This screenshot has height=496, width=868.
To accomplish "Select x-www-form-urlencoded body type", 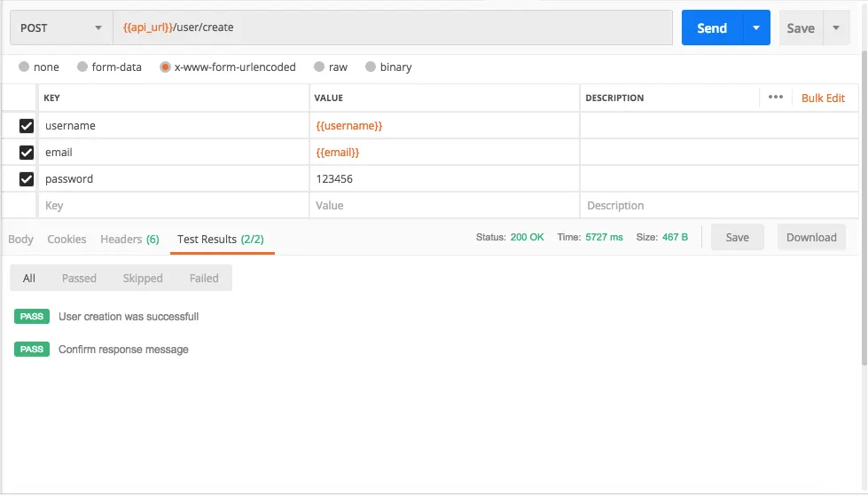I will point(228,67).
